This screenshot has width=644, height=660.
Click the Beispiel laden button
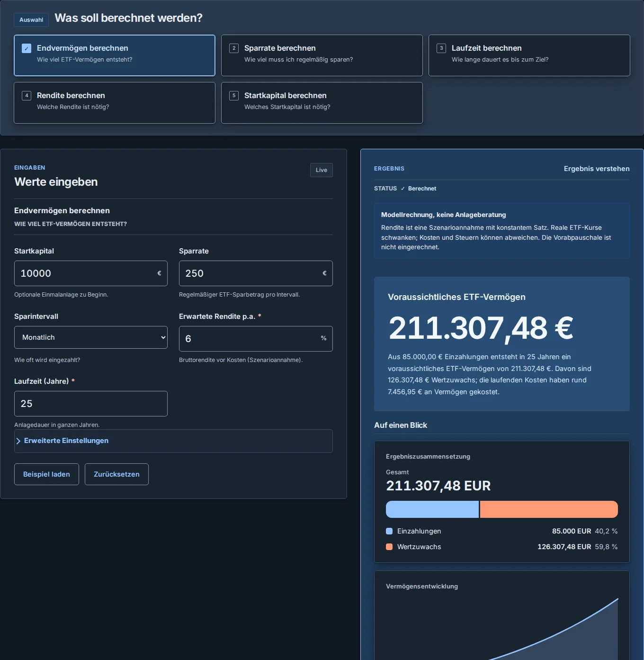point(46,474)
